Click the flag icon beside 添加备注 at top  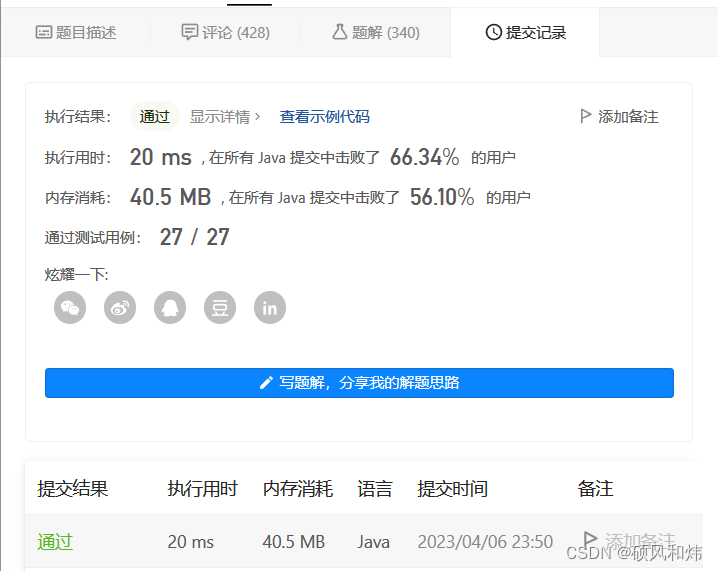coord(585,116)
